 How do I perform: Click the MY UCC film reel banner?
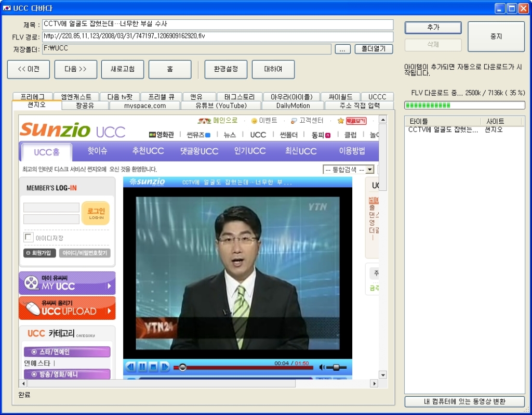67,283
